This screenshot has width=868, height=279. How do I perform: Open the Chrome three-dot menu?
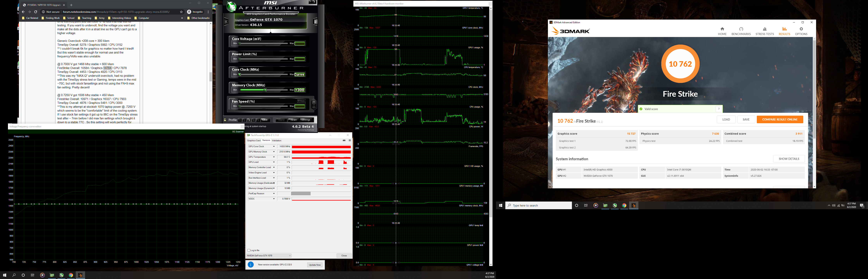coord(208,12)
